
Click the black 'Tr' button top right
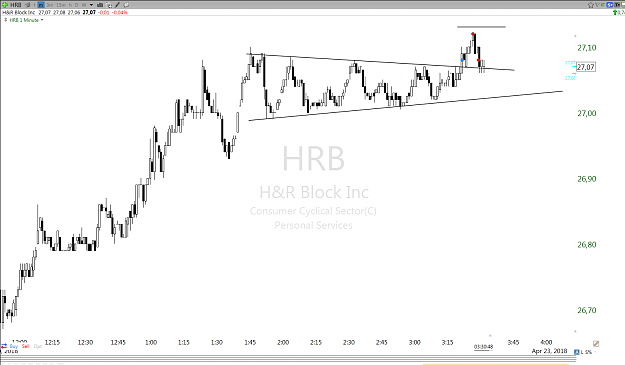coord(617,5)
